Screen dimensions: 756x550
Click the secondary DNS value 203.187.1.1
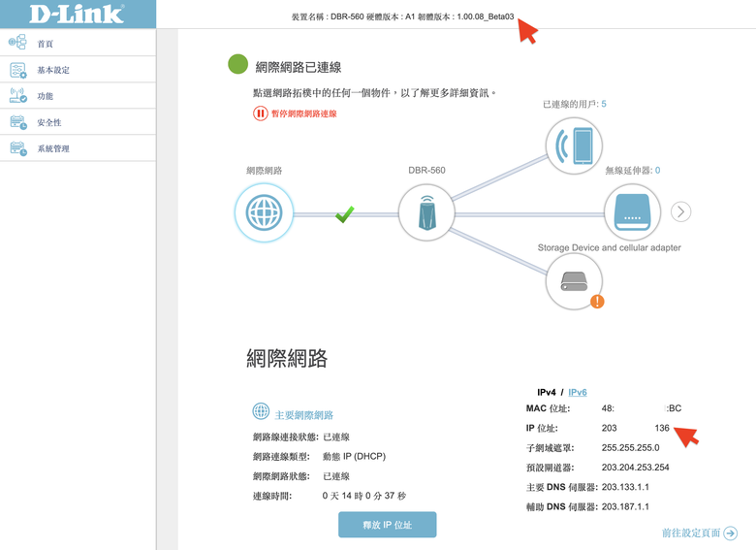625,506
